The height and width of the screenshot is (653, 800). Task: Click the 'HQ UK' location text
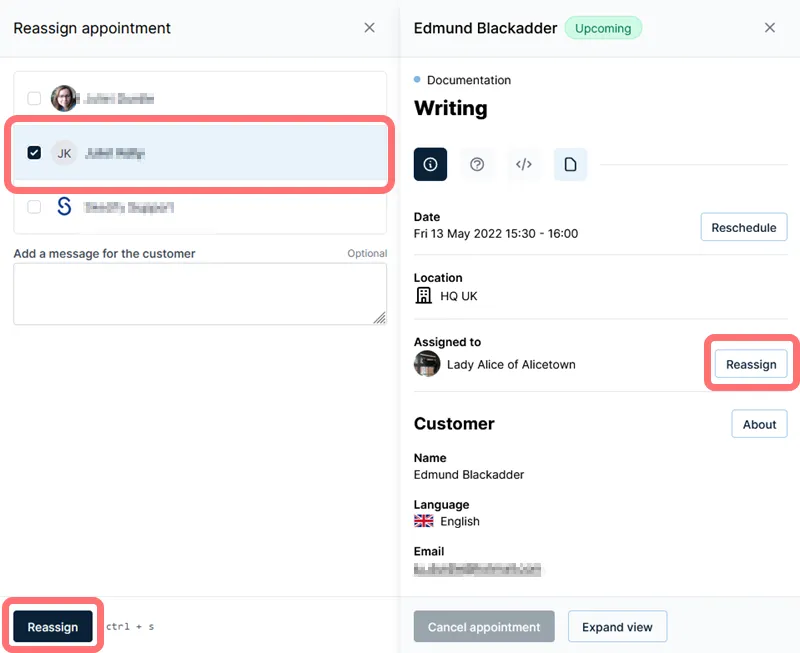point(459,296)
